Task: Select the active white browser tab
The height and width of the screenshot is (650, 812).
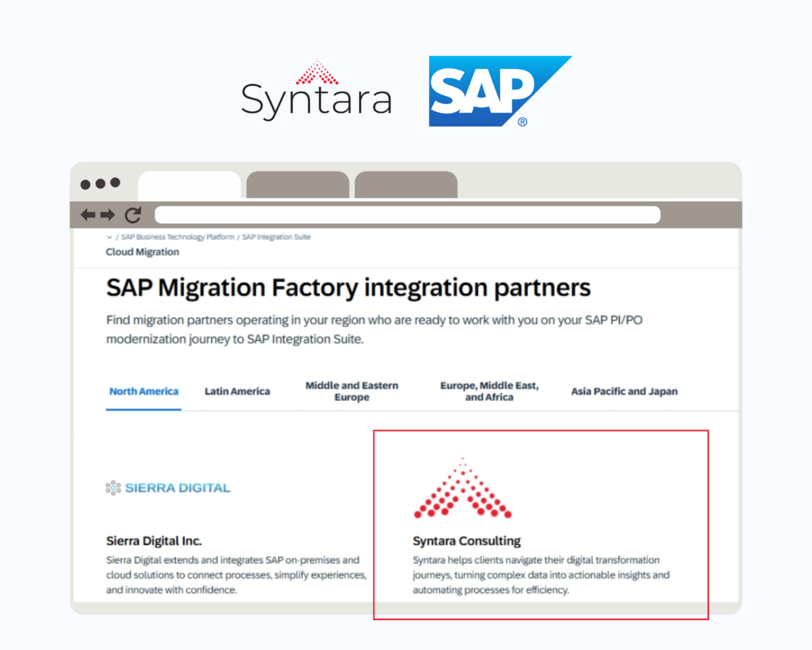Action: point(189,186)
